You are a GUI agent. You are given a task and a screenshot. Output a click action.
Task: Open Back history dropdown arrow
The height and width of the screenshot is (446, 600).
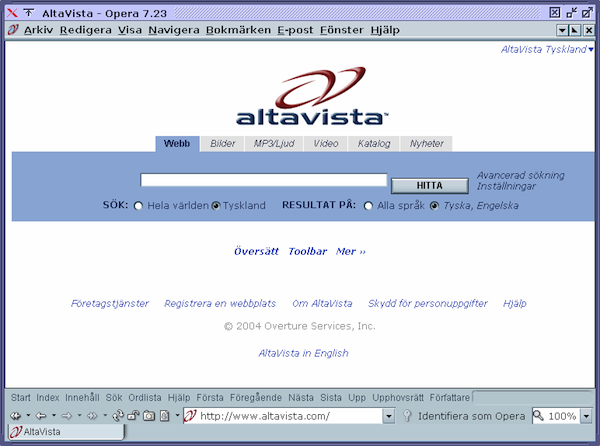54,415
